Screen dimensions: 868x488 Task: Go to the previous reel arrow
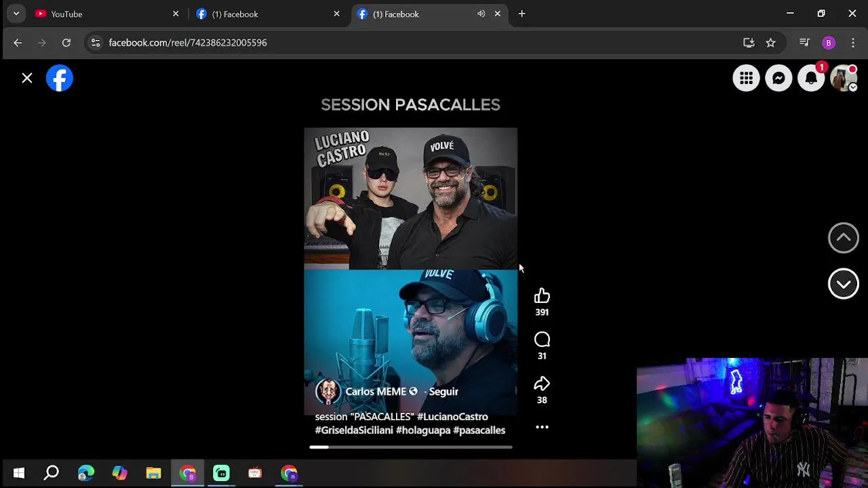[x=844, y=238]
